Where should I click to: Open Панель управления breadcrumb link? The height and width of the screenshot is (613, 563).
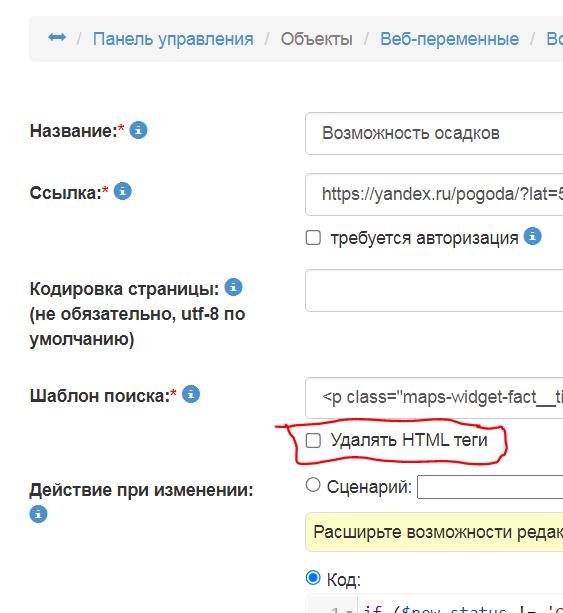(173, 39)
